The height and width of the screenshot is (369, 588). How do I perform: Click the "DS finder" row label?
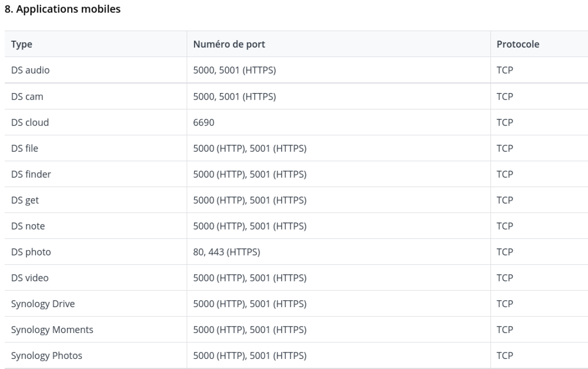point(31,174)
